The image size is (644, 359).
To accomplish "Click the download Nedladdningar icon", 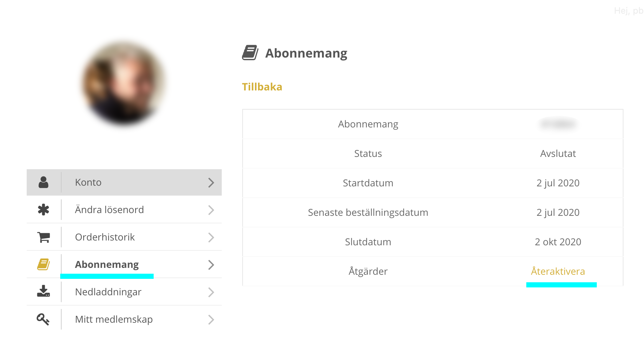I will point(43,292).
